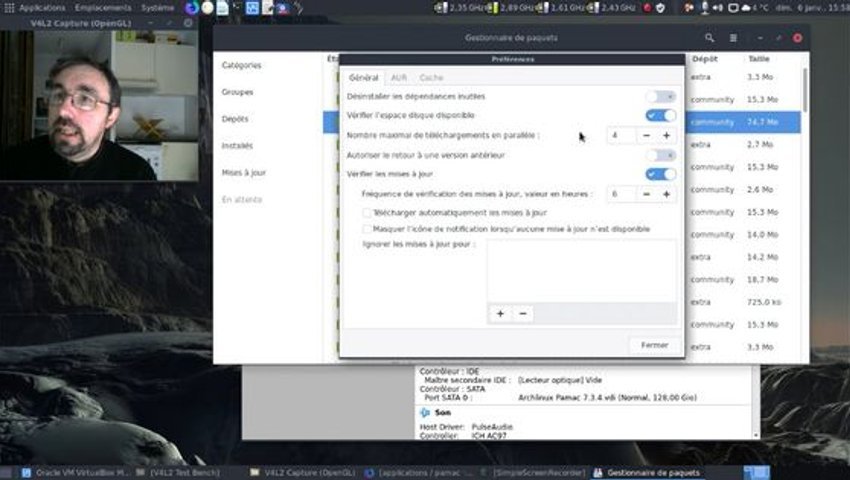Click the shield icon in system tray

tap(660, 8)
